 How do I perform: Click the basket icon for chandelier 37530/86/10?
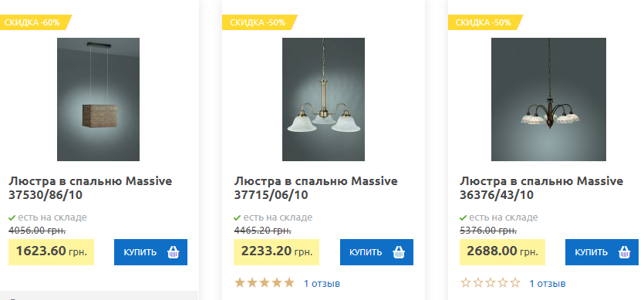tap(173, 252)
